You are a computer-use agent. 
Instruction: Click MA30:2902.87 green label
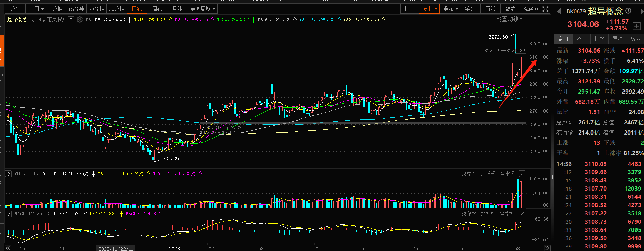coord(233,19)
